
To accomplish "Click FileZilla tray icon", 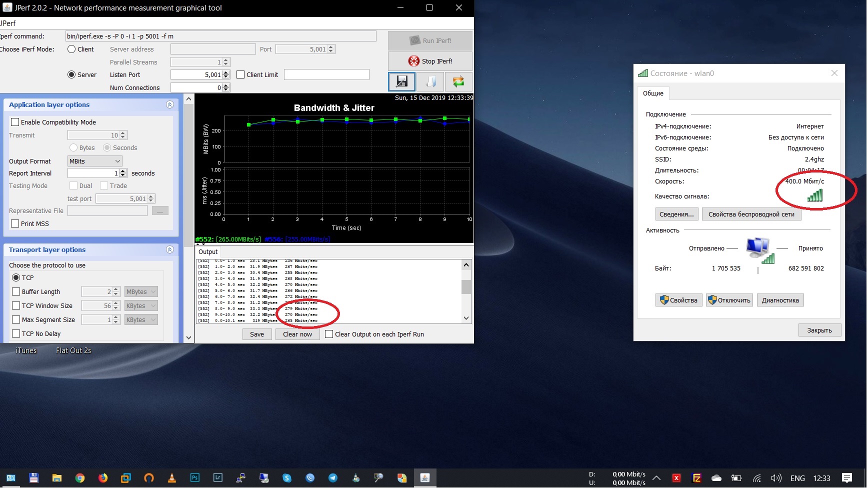I will [x=696, y=478].
